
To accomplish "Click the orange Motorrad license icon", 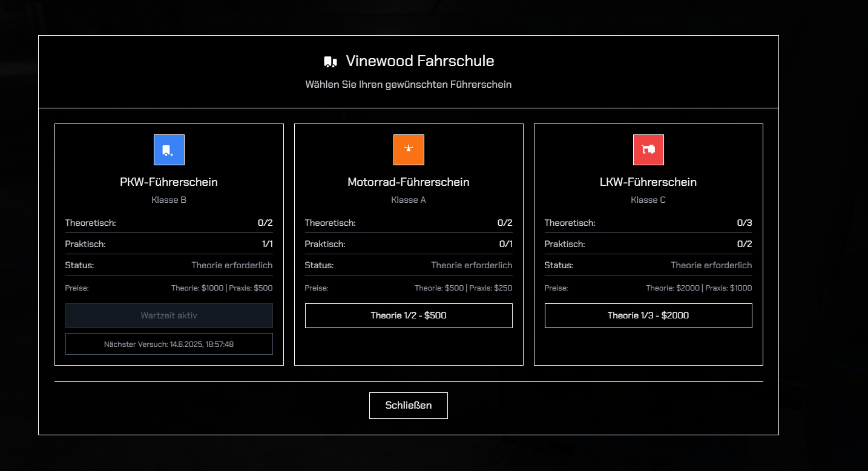I will pyautogui.click(x=409, y=150).
